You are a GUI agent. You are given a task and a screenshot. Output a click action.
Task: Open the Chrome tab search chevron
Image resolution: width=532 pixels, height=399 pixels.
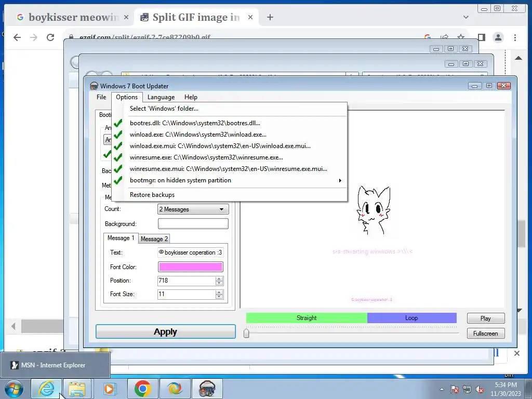(466, 17)
